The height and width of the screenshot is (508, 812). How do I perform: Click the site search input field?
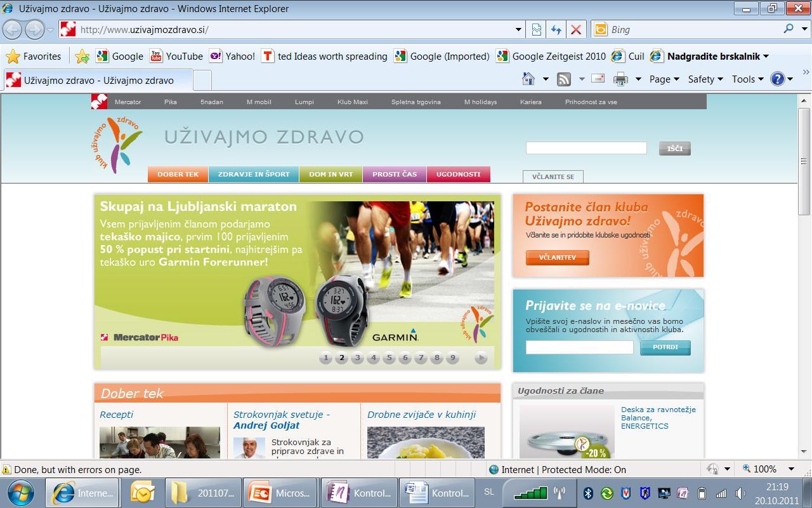click(x=586, y=148)
